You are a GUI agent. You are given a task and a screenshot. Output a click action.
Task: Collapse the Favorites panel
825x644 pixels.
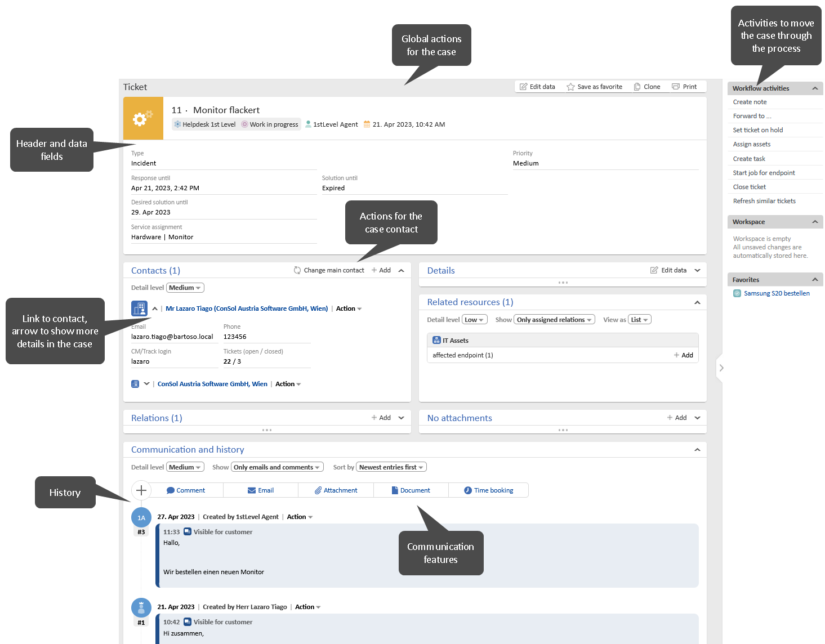coord(815,280)
